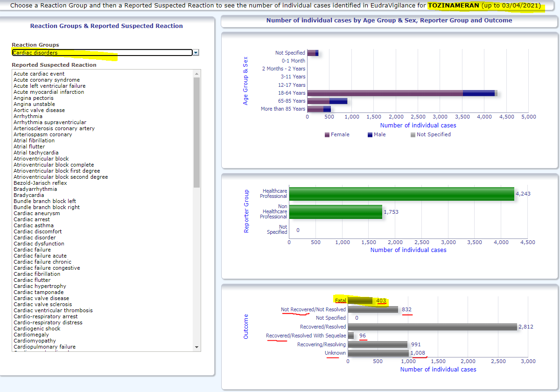The height and width of the screenshot is (392, 560).
Task: Click the Not Specified legend swatch
Action: [x=413, y=135]
